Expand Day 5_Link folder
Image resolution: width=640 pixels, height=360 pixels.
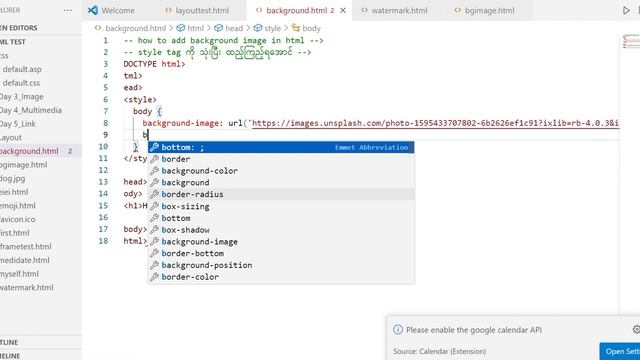(x=41, y=124)
